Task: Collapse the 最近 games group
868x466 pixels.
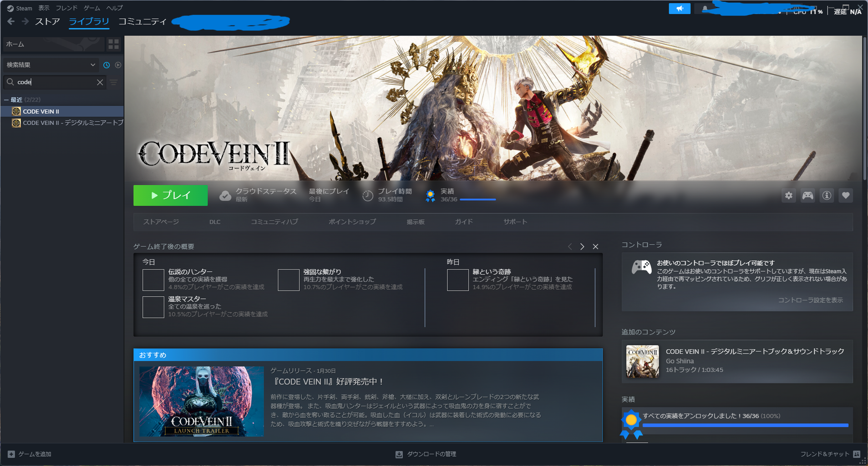Action: coord(6,100)
